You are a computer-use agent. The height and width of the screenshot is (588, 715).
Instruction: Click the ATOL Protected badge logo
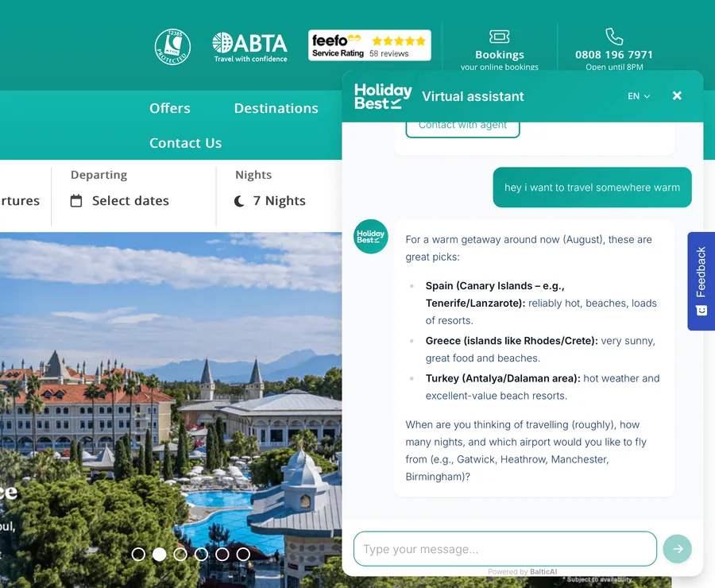[x=172, y=47]
